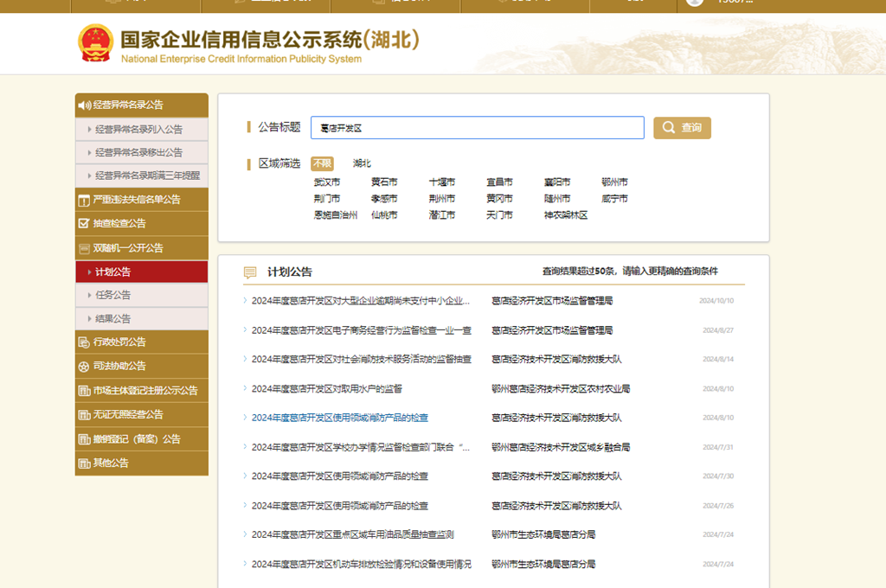Screen dimensions: 886x588
Task: Filter results by 十堰市
Action: (442, 182)
